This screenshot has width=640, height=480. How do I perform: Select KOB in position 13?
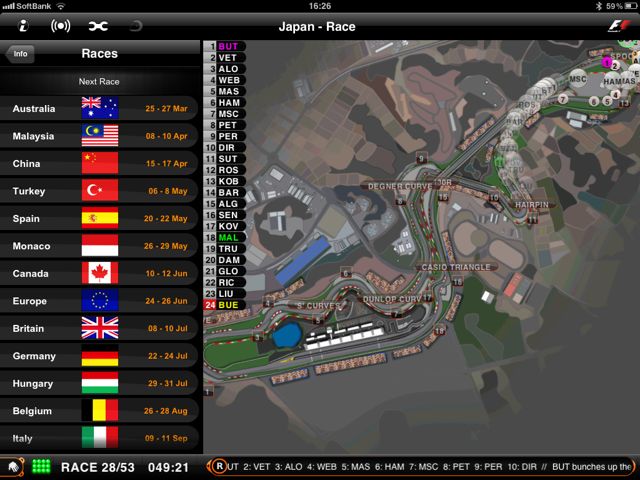(x=224, y=181)
